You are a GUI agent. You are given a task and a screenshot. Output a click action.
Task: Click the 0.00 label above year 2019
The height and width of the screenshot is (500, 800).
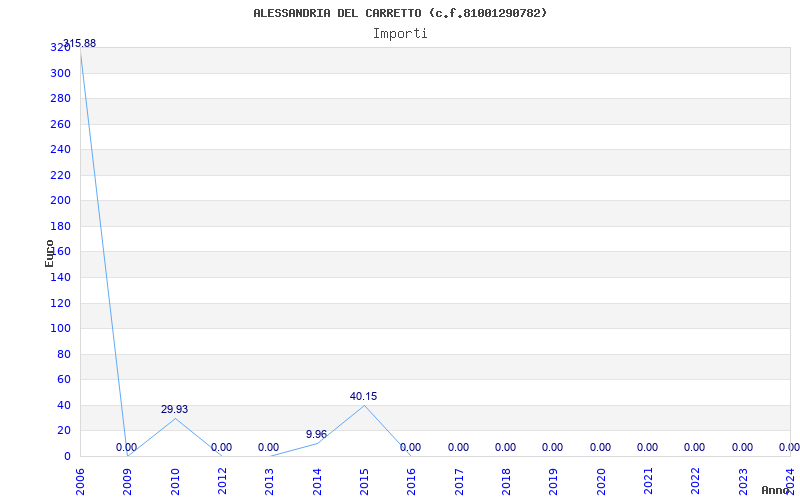[x=553, y=447]
